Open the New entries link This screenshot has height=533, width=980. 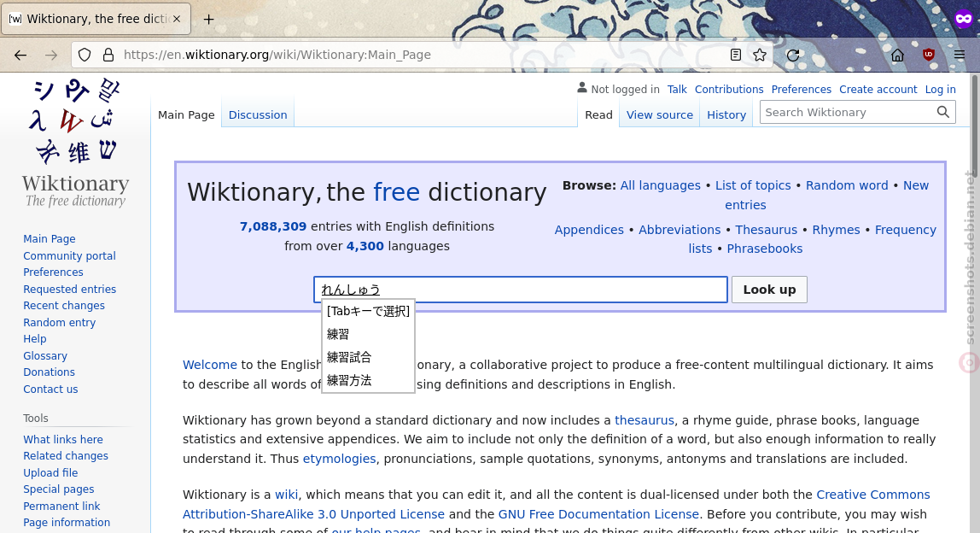click(x=916, y=186)
